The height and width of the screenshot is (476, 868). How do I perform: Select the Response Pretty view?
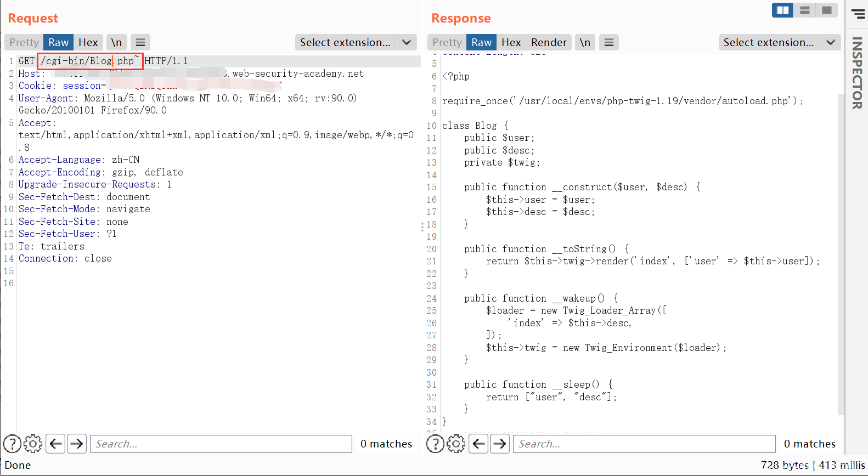(447, 42)
